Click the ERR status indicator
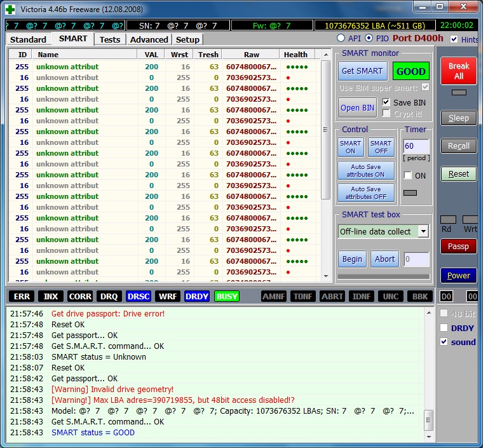Screen dimensions: 488x448 [x=22, y=296]
